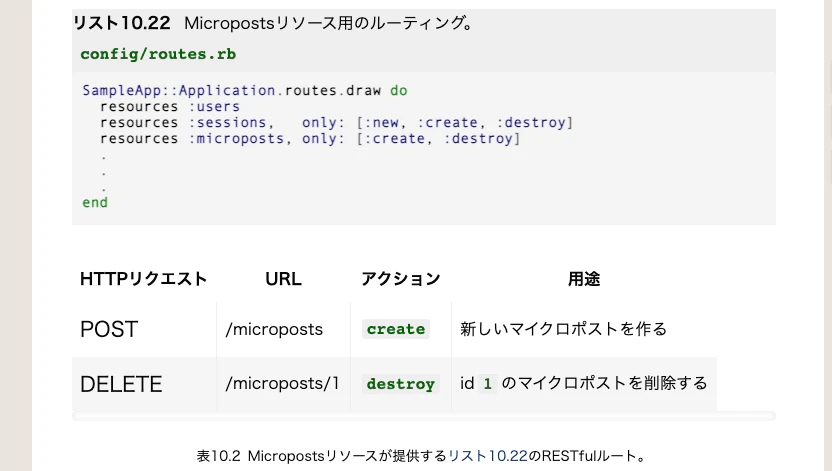Click the config/routes.rb file name
Image resolution: width=832 pixels, height=471 pixels.
point(158,54)
